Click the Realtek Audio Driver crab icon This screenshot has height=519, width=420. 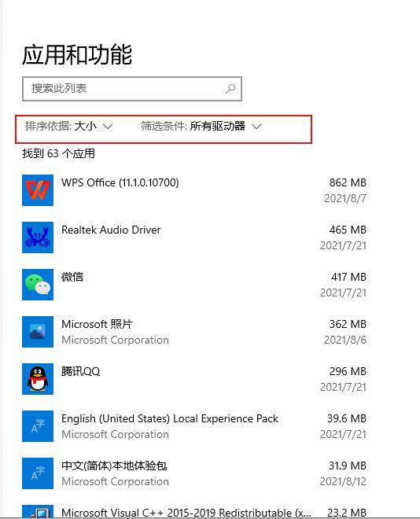tap(38, 237)
